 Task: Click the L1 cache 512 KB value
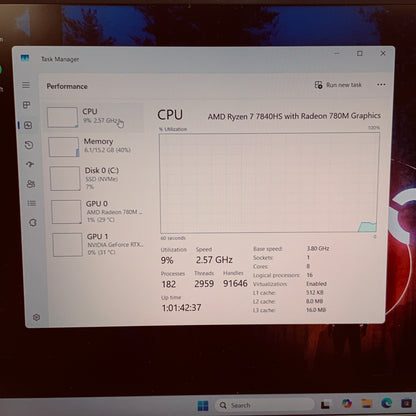pos(315,292)
